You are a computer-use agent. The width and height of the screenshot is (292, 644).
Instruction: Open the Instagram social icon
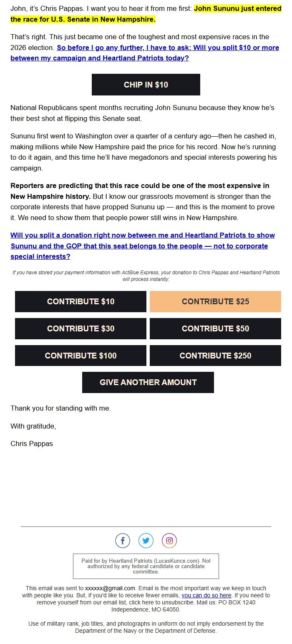click(169, 541)
